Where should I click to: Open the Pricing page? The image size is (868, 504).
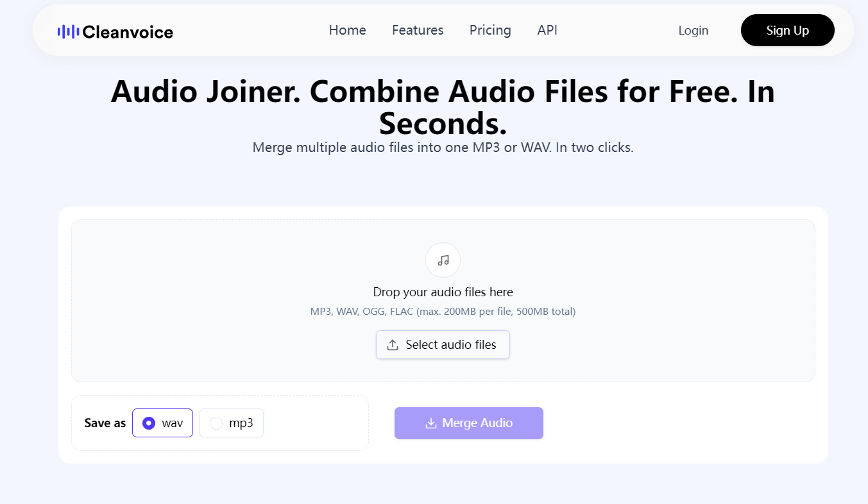(489, 30)
